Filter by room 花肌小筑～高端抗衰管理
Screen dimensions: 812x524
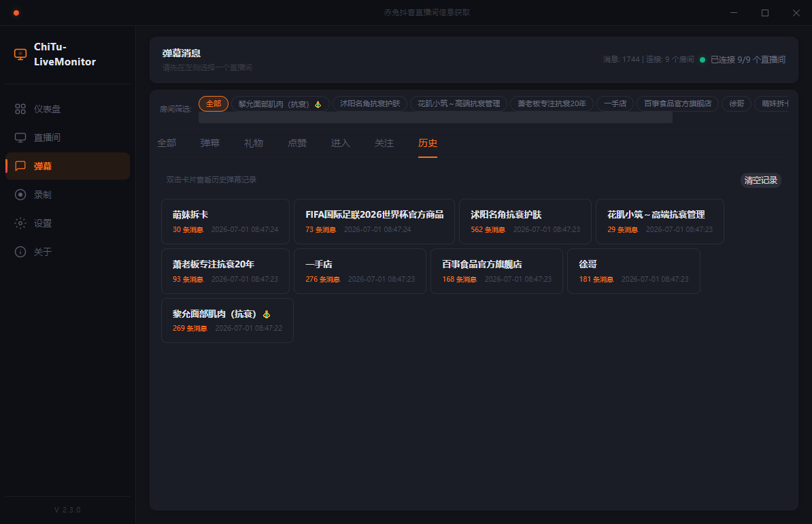point(459,103)
